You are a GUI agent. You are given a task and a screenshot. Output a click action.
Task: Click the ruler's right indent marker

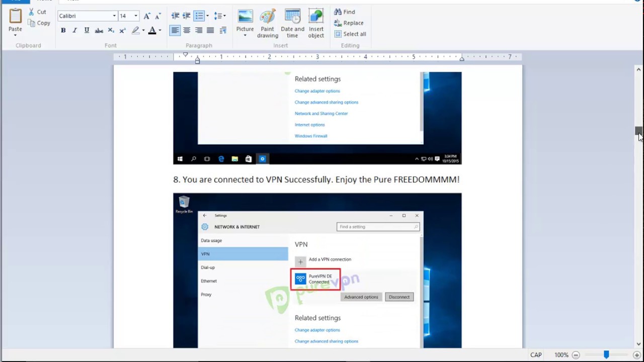tap(462, 59)
